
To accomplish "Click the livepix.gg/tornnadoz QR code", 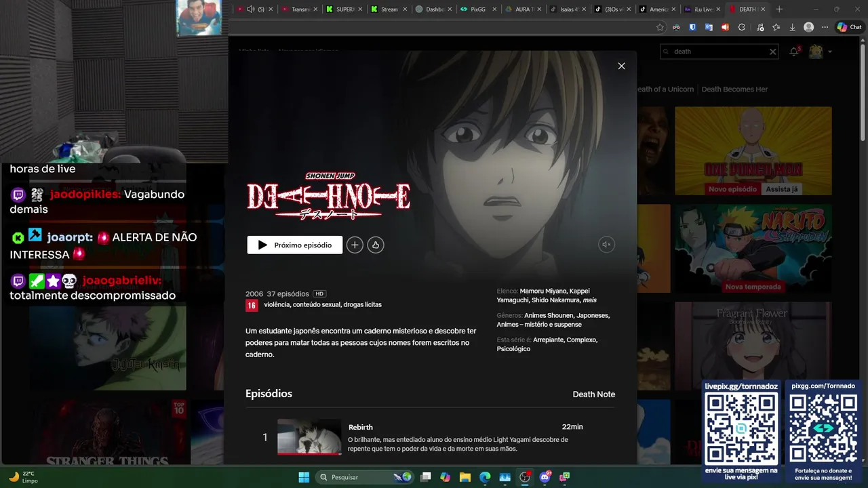I will [x=741, y=428].
